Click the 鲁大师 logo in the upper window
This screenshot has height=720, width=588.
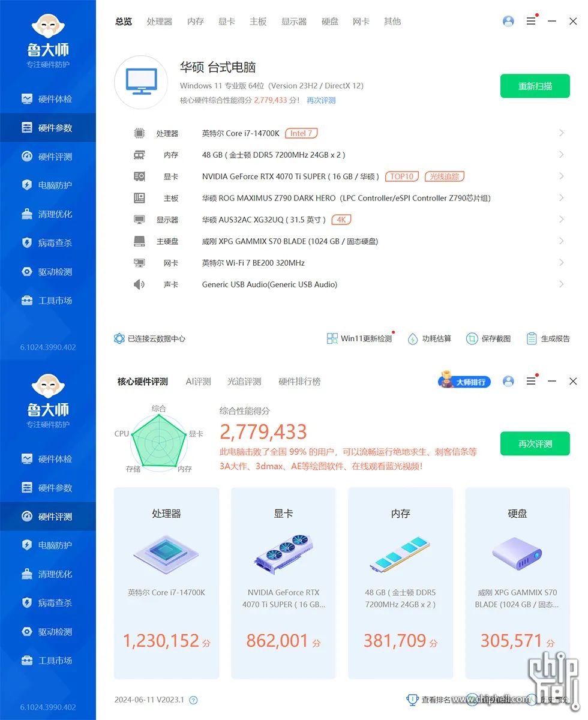48,39
